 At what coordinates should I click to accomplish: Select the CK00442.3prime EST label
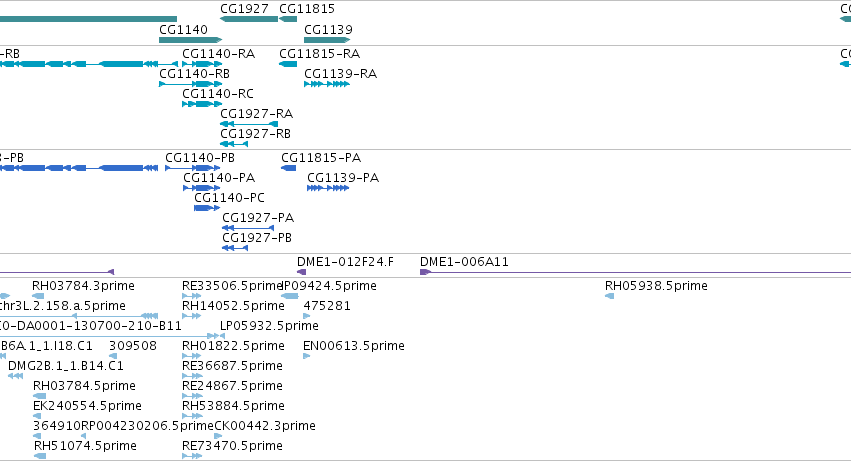tap(265, 426)
